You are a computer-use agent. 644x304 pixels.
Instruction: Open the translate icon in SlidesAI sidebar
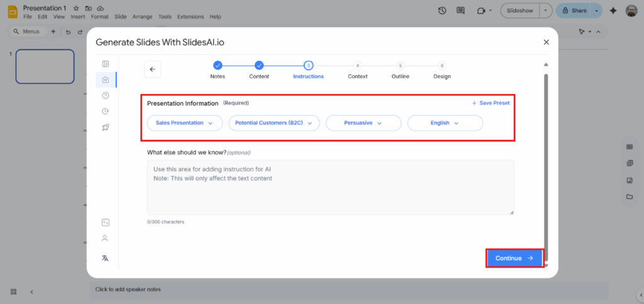[x=105, y=258]
